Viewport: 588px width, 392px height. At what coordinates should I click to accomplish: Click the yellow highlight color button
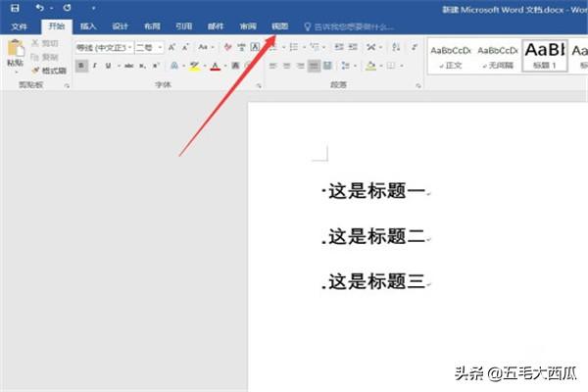194,67
